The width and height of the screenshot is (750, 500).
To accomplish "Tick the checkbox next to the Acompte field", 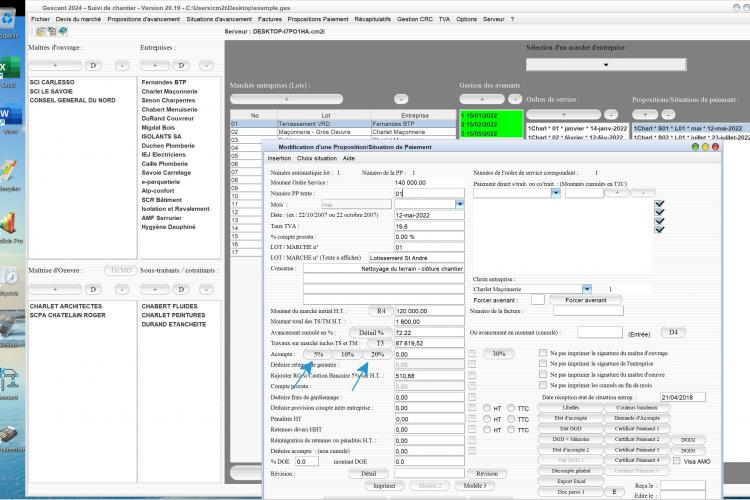I will click(472, 354).
